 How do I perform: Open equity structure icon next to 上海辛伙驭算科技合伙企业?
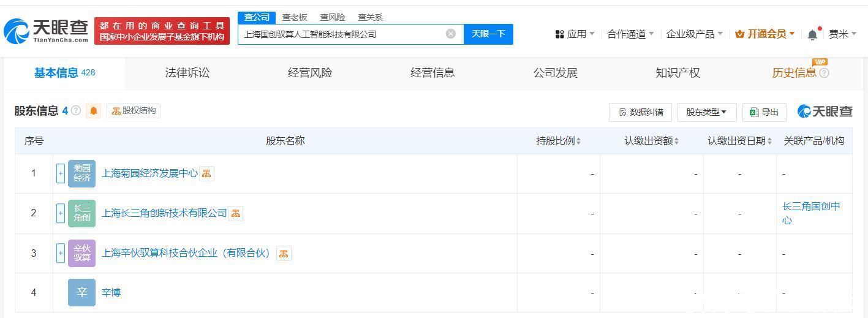[283, 253]
